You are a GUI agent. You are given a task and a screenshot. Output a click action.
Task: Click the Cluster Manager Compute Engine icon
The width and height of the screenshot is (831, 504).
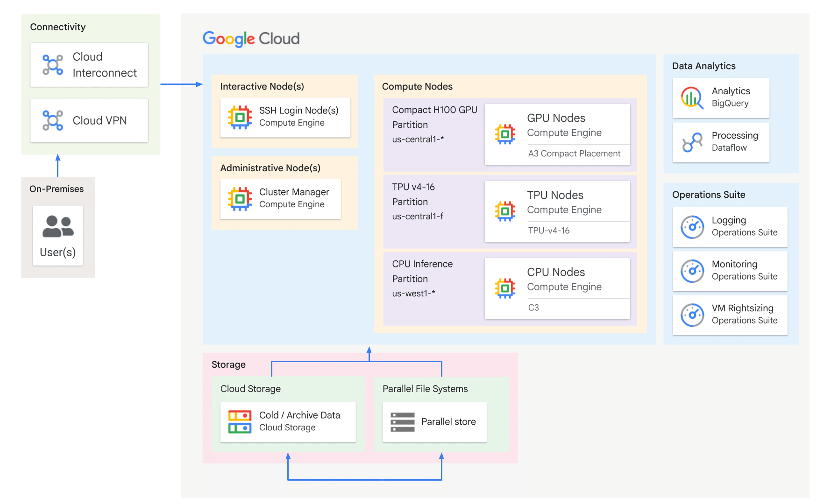click(x=240, y=199)
